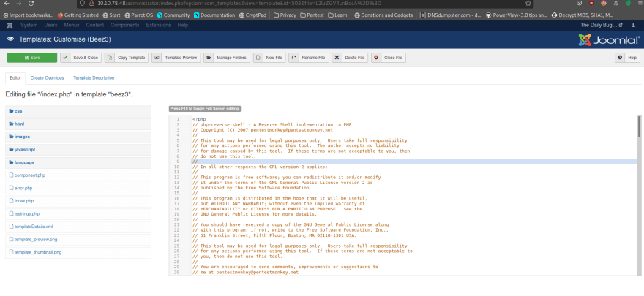Viewport: 644px width, 296px height.
Task: Open the browser hamburger menu
Action: (x=639, y=3)
